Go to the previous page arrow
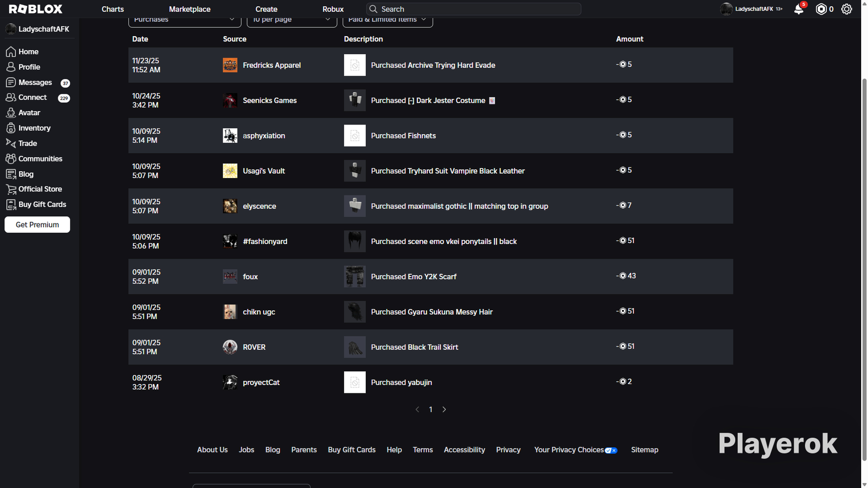The width and height of the screenshot is (868, 488). point(417,409)
